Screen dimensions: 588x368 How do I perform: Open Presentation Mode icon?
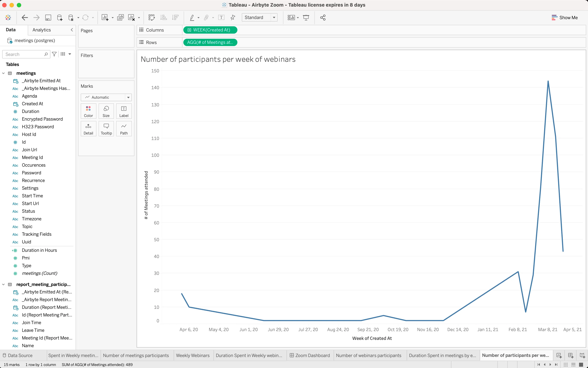(x=306, y=18)
